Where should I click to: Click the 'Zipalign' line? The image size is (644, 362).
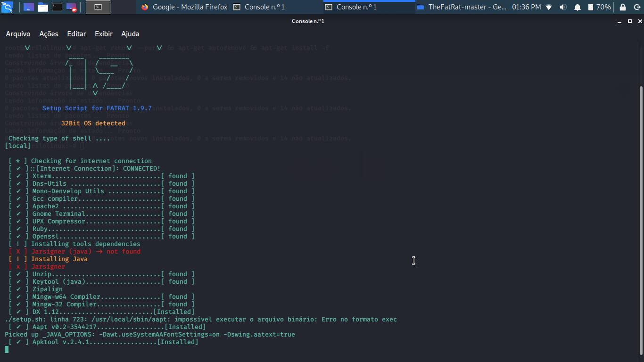point(35,289)
